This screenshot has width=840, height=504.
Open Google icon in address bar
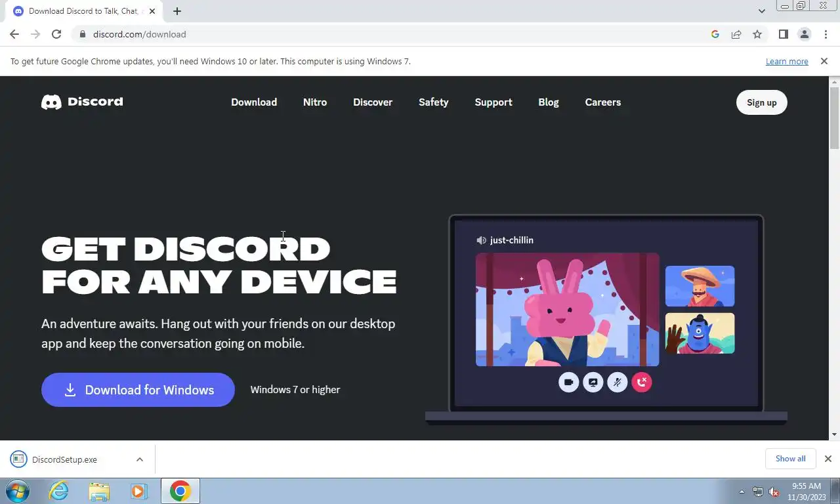pos(715,34)
